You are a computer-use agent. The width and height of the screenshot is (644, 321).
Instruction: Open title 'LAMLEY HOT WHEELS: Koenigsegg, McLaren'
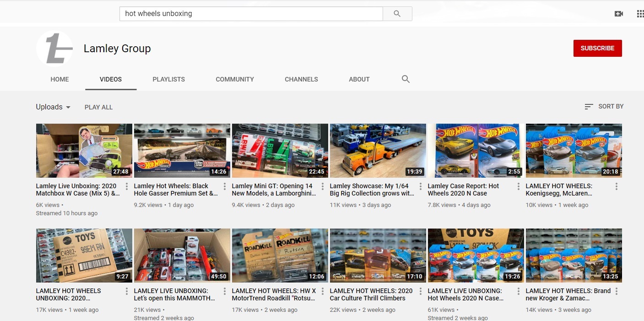click(559, 190)
